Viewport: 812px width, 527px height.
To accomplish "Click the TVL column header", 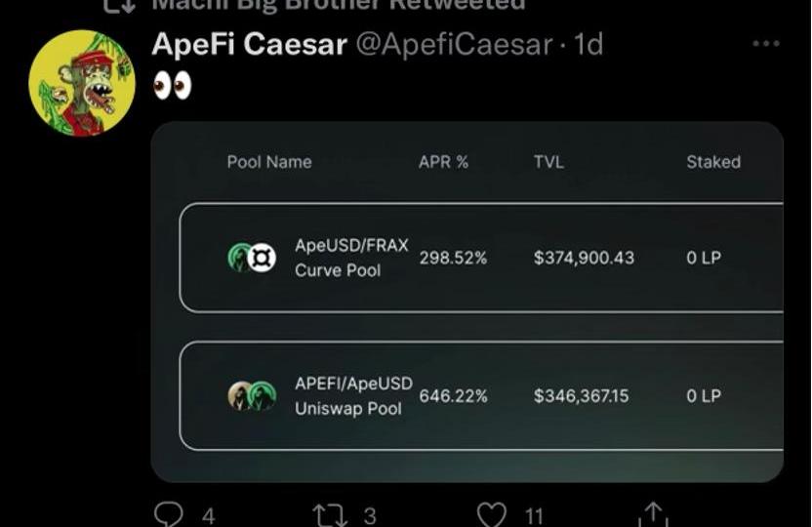I will (x=548, y=162).
